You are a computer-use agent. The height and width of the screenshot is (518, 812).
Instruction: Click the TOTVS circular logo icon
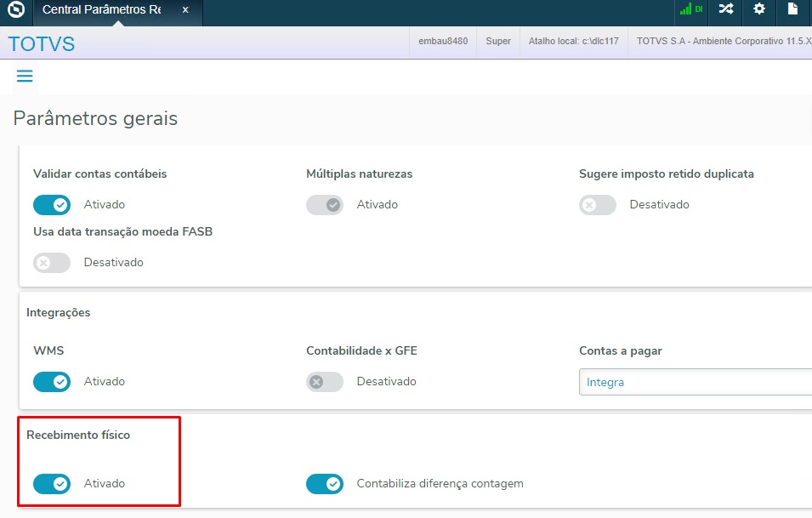16,10
